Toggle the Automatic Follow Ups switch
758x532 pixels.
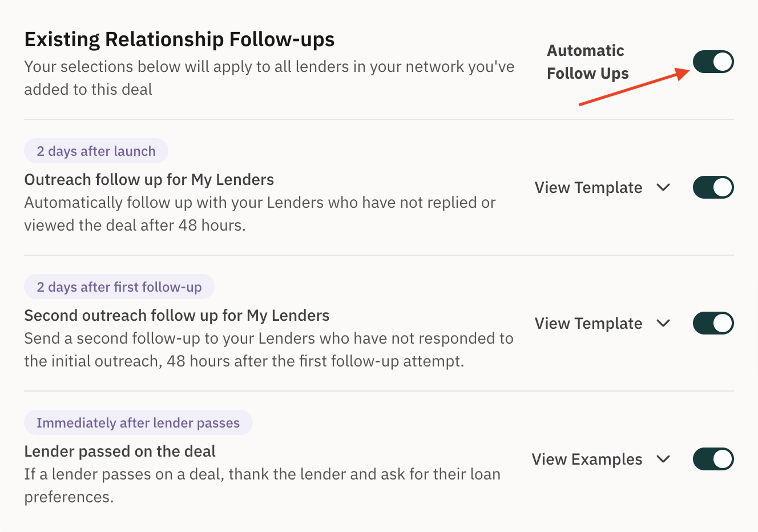click(713, 62)
